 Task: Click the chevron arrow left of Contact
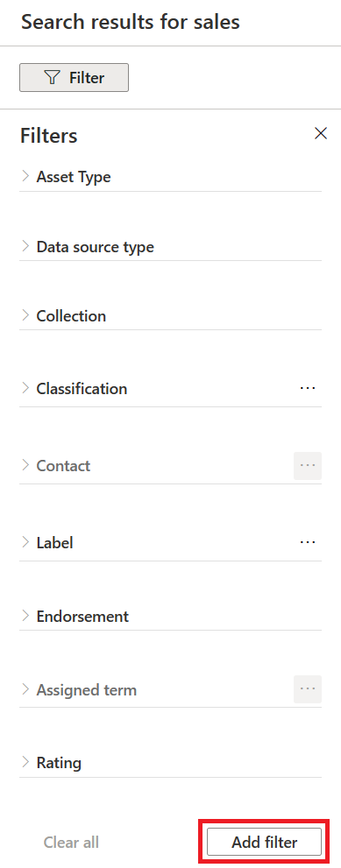[x=25, y=465]
